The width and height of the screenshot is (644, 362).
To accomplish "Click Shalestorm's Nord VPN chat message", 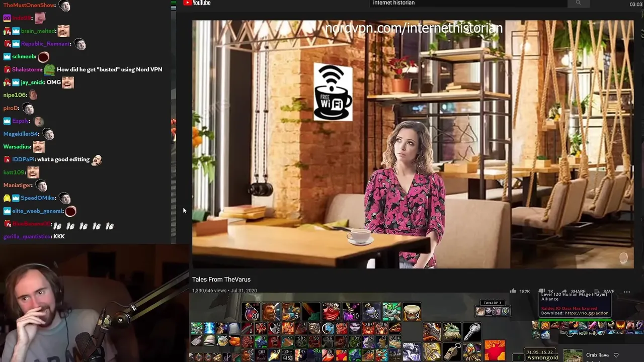I will [109, 69].
